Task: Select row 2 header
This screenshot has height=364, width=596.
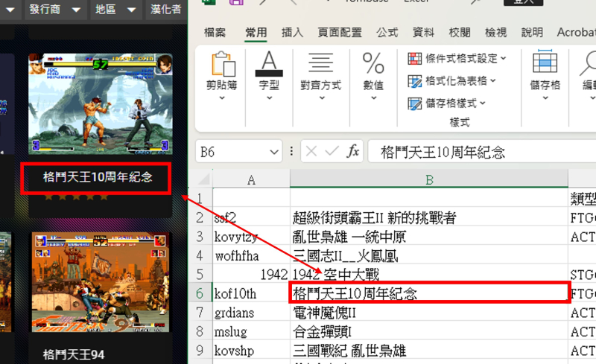Action: [x=200, y=217]
